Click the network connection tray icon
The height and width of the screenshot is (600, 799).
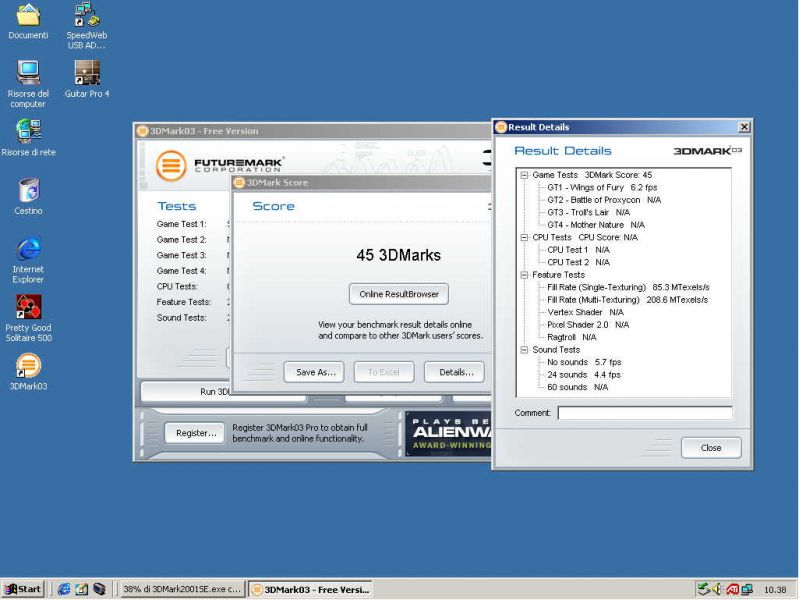click(x=747, y=589)
